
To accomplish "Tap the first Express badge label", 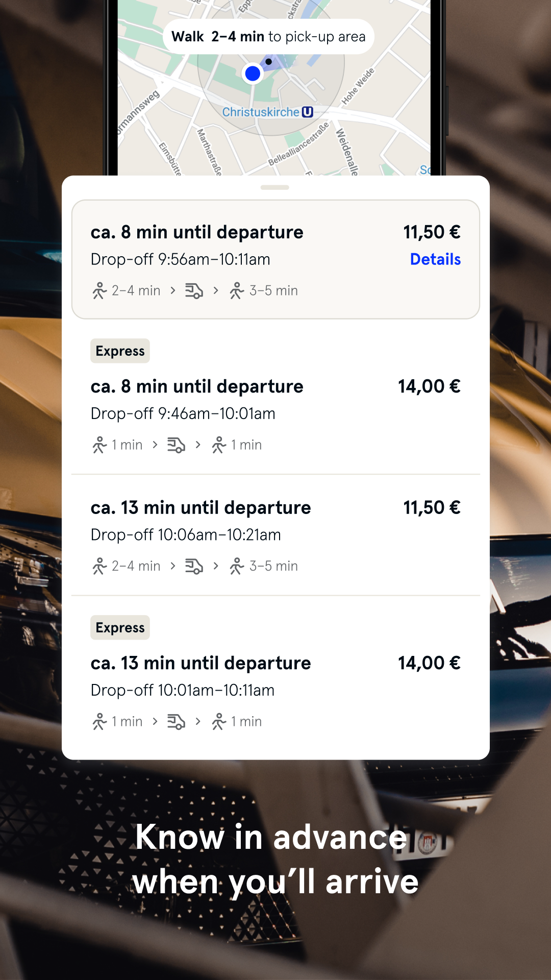I will (120, 351).
